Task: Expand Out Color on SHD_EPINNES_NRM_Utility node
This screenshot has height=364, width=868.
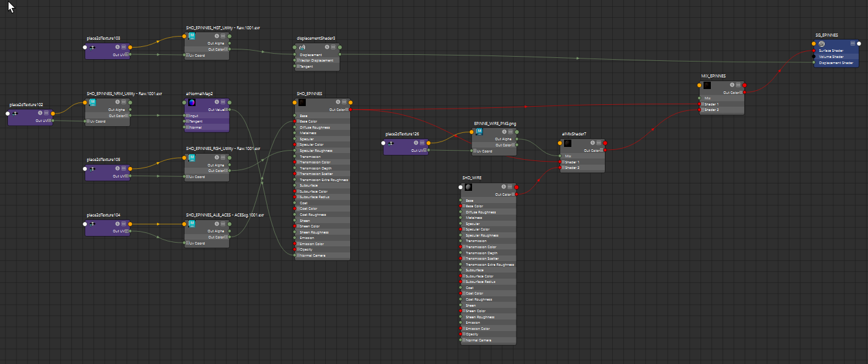Action: [127, 115]
